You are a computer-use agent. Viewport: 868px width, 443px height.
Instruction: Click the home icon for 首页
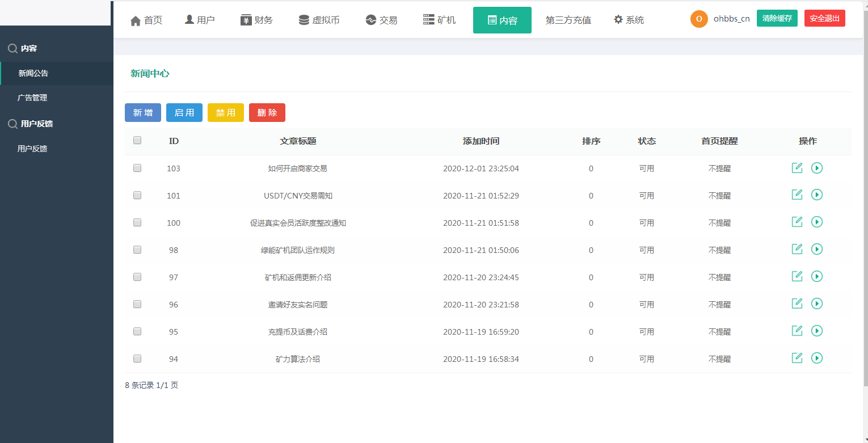[x=136, y=19]
